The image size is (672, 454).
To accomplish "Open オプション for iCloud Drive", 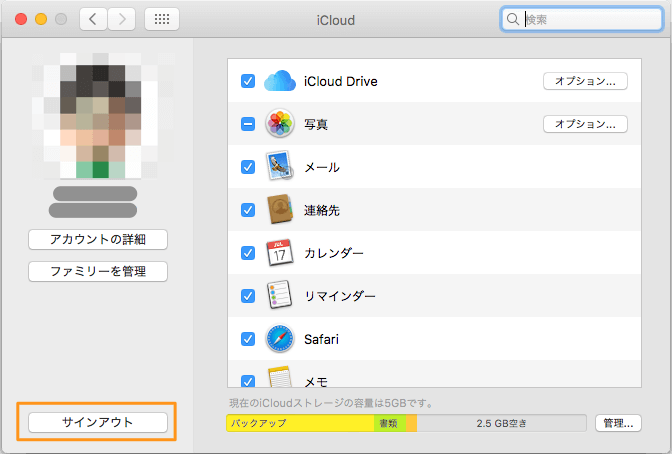I will tap(585, 81).
